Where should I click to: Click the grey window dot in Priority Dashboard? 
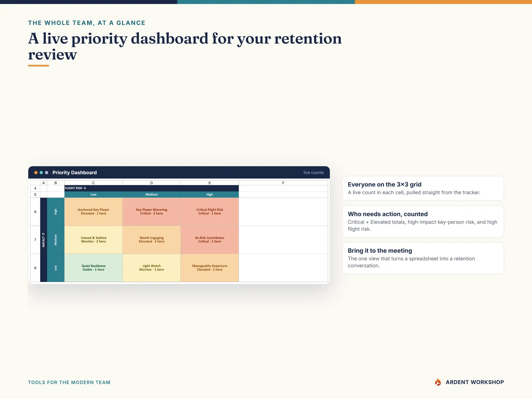tap(47, 173)
